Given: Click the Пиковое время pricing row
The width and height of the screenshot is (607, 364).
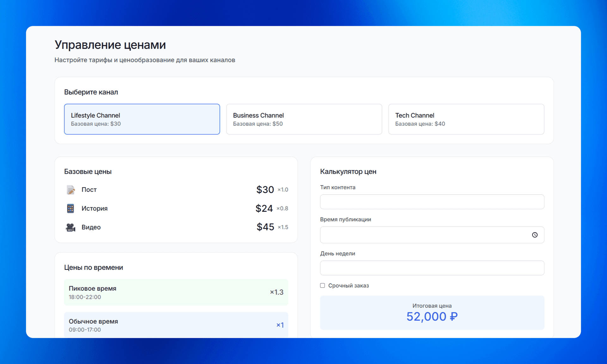Looking at the screenshot, I should click(x=176, y=292).
